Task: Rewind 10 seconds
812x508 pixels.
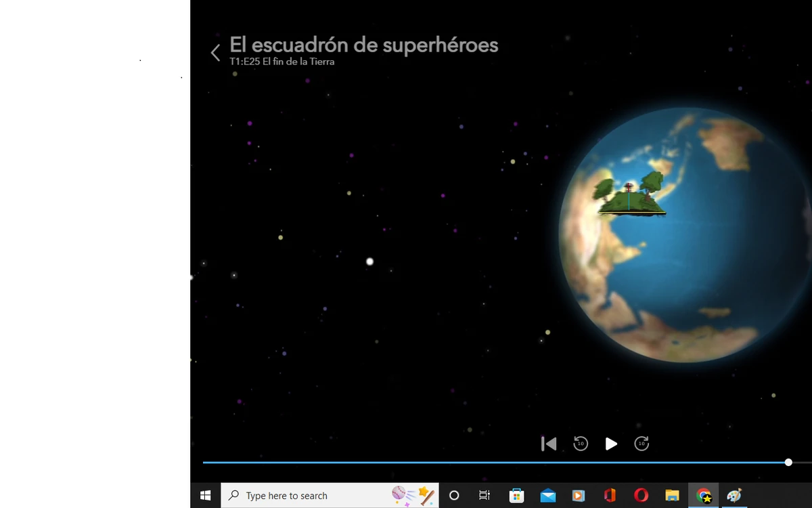Action: click(x=581, y=444)
